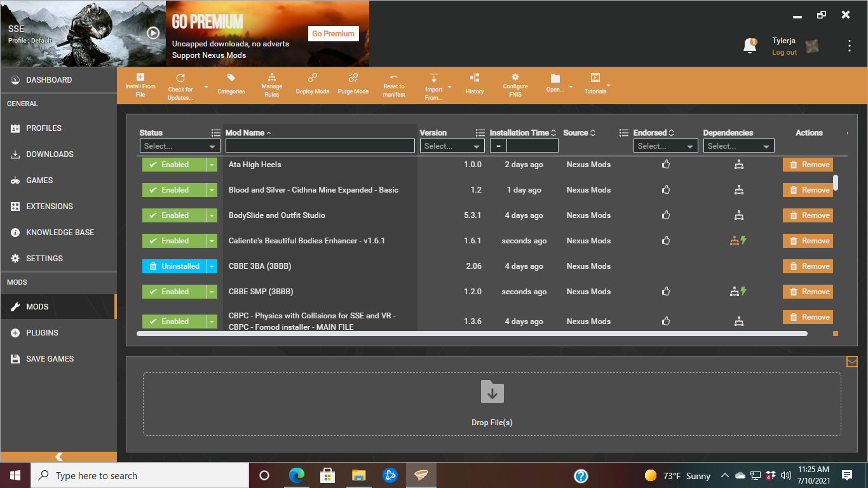
Task: Toggle Enabled status for Caliente's Beautiful Bodies Enhancer
Action: 174,241
